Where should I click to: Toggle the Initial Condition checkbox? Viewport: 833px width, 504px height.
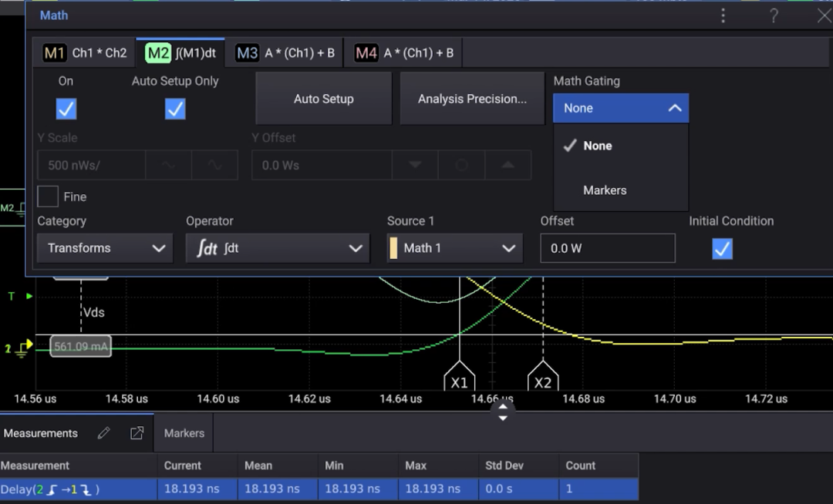pyautogui.click(x=722, y=248)
